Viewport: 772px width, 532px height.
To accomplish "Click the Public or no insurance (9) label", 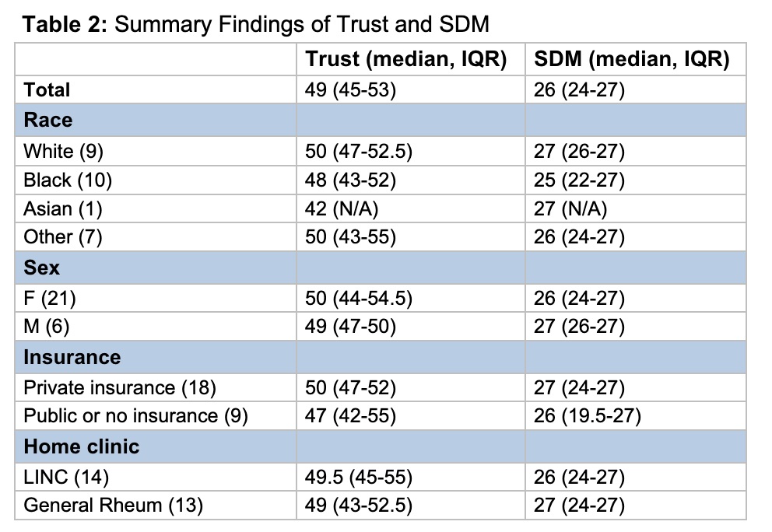I will point(135,416).
